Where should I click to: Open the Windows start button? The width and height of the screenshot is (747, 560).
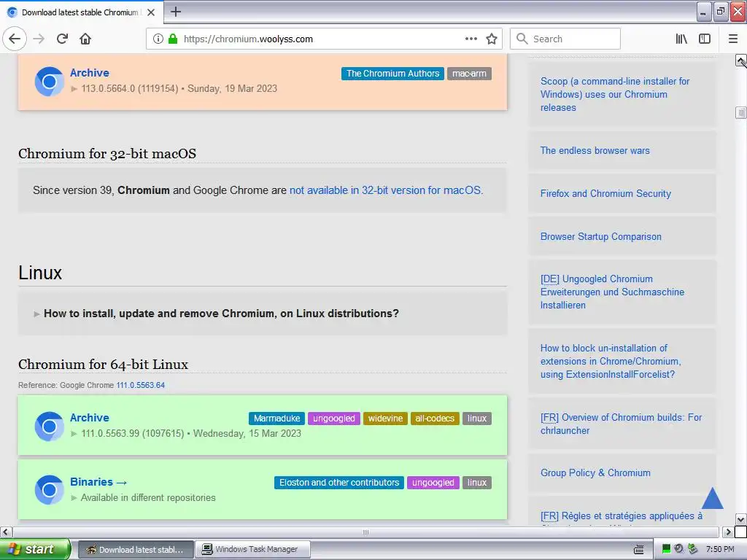(34, 549)
